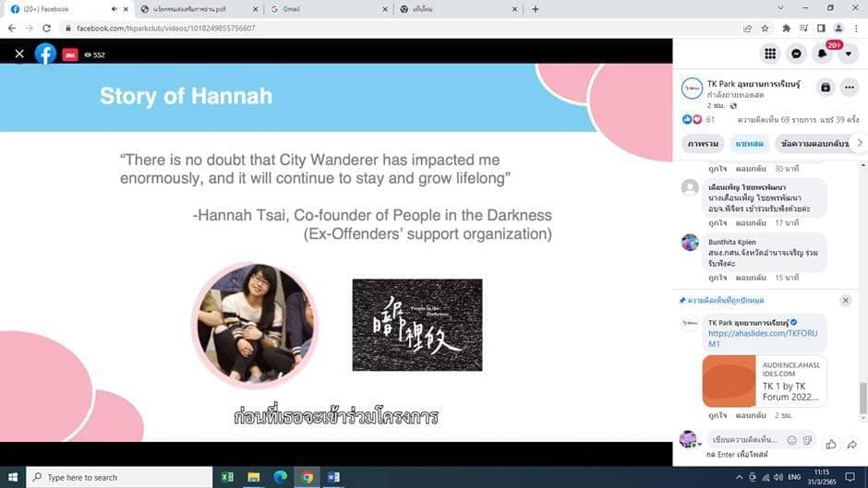The height and width of the screenshot is (488, 868).
Task: Open the notifications bell with 20+ badge
Action: [x=822, y=54]
